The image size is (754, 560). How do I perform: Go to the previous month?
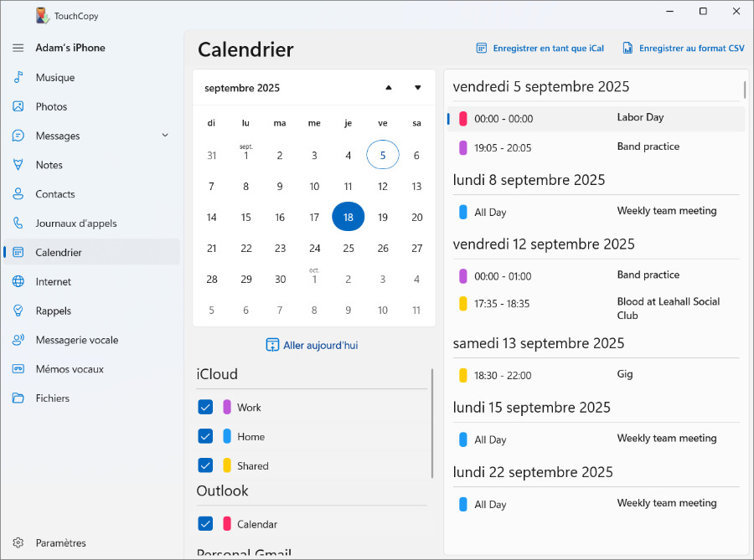pos(387,87)
